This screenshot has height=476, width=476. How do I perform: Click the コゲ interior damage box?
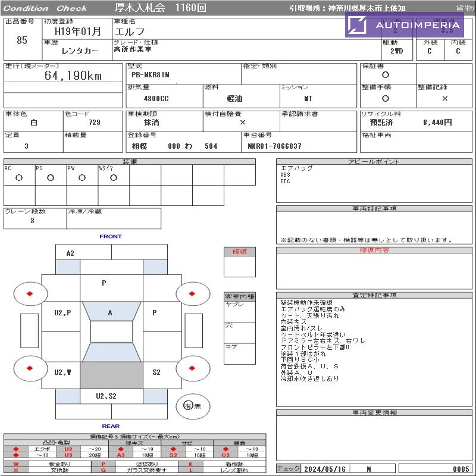240,353
